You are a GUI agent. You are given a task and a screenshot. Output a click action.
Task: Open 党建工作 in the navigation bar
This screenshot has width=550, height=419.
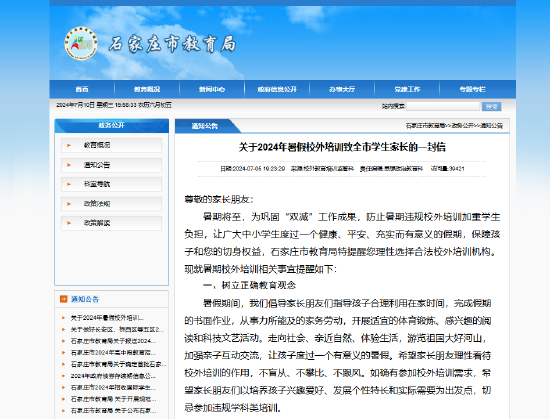point(407,89)
